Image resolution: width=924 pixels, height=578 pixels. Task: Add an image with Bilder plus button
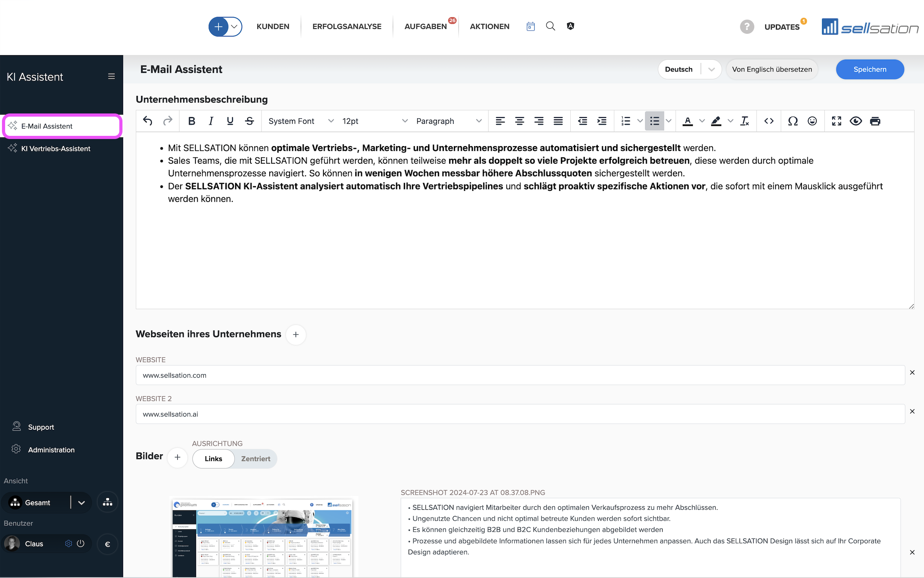[178, 457]
